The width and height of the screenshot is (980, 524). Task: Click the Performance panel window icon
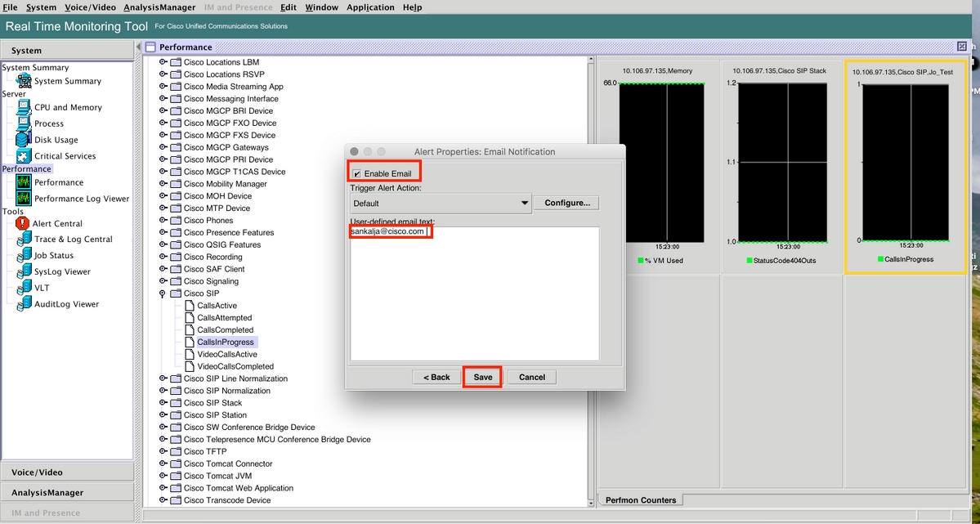click(150, 47)
